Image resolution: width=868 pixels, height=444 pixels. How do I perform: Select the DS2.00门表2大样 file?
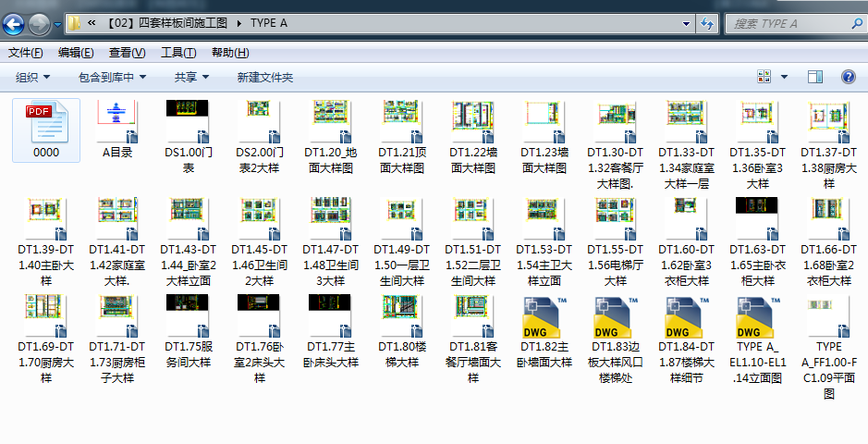(x=260, y=138)
